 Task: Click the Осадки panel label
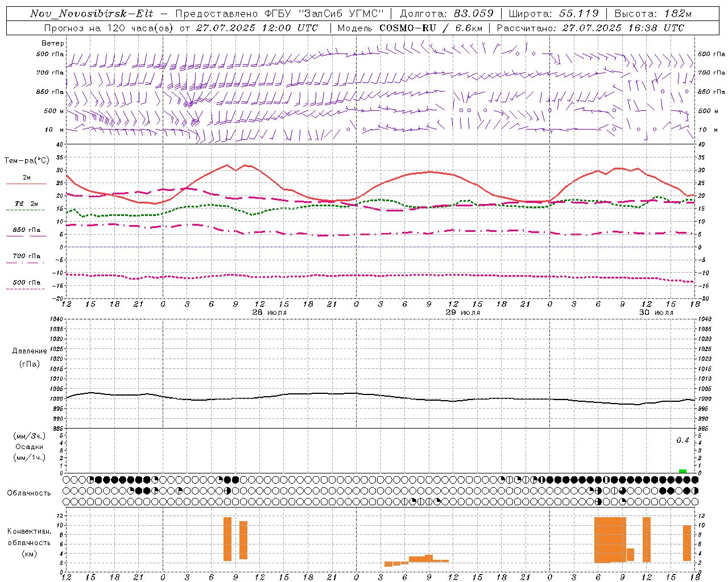[x=30, y=447]
